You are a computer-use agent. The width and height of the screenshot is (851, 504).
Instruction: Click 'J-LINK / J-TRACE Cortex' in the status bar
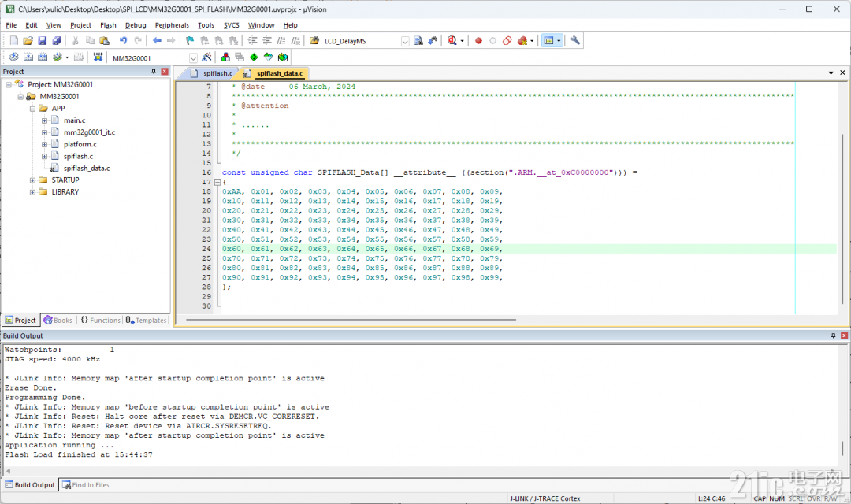[x=545, y=498]
